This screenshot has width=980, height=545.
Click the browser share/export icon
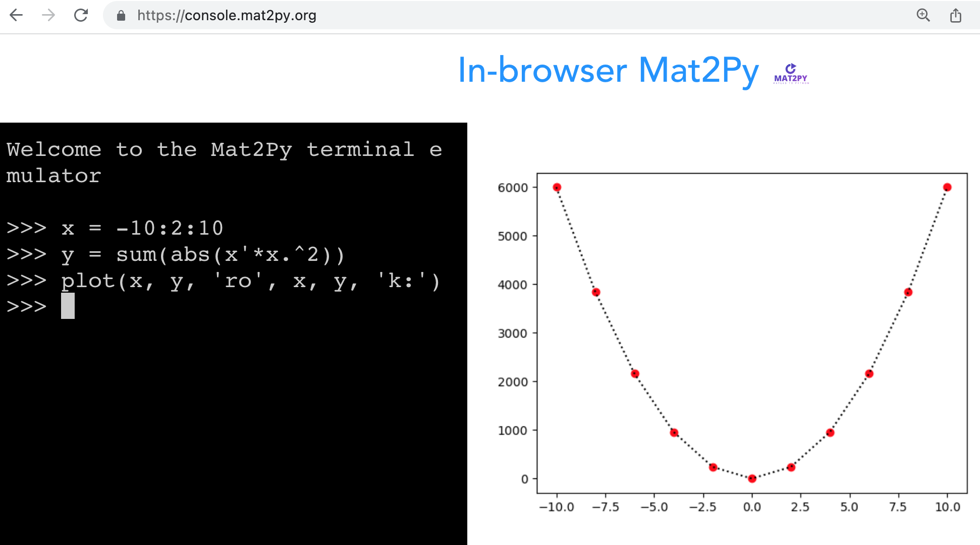pos(956,16)
